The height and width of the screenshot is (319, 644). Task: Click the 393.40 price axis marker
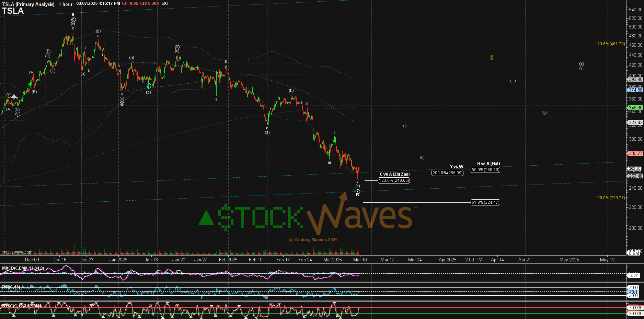coord(635,79)
